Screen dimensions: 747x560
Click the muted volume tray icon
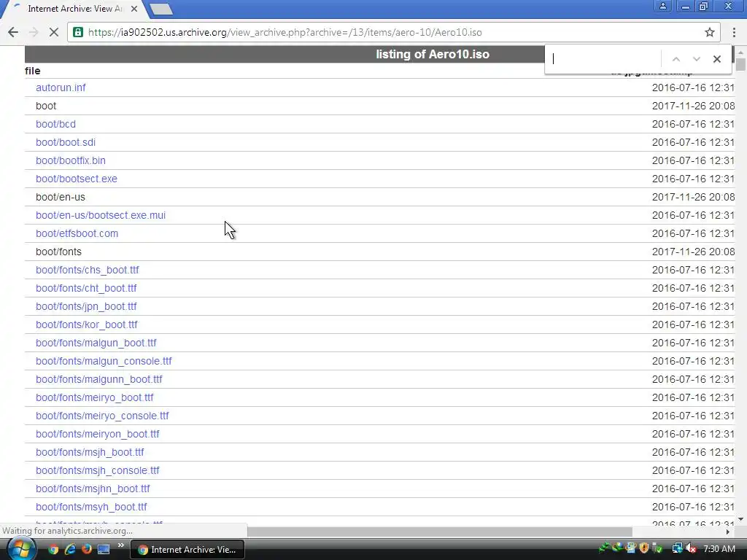point(691,548)
